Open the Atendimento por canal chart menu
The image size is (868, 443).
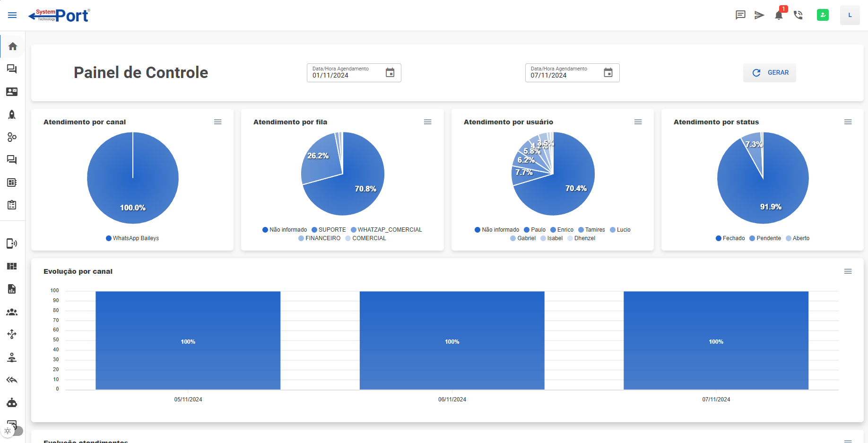[x=217, y=122]
